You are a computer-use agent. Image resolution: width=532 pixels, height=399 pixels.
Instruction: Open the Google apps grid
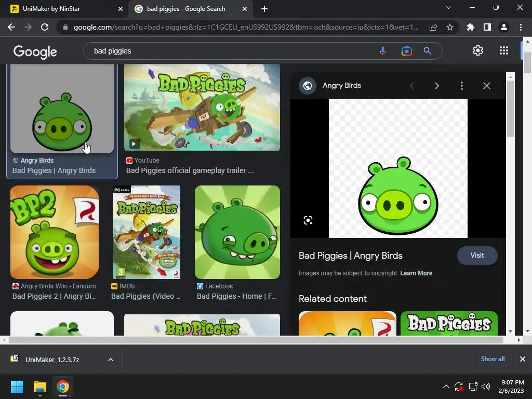click(504, 50)
